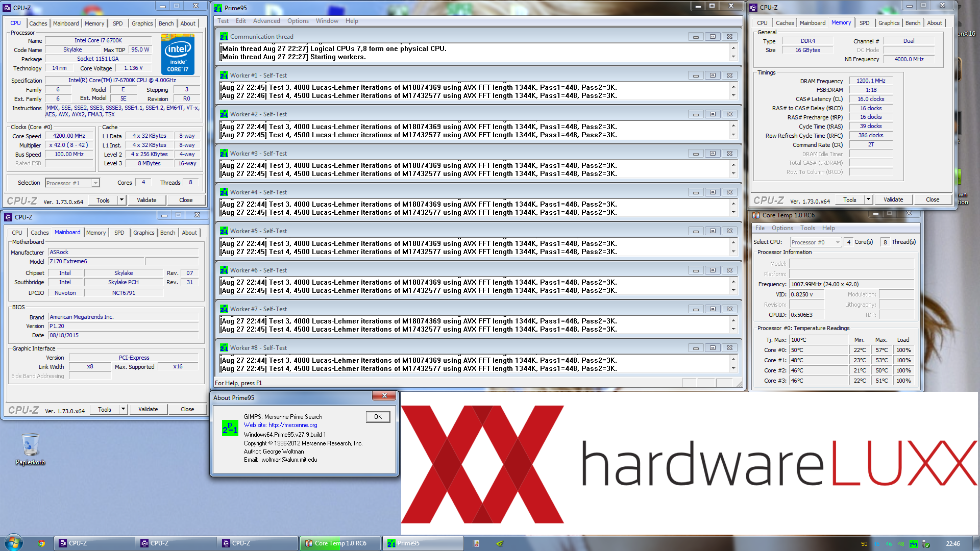Viewport: 980px width, 551px height.
Task: Click the Communication thread window icon
Action: tap(224, 37)
